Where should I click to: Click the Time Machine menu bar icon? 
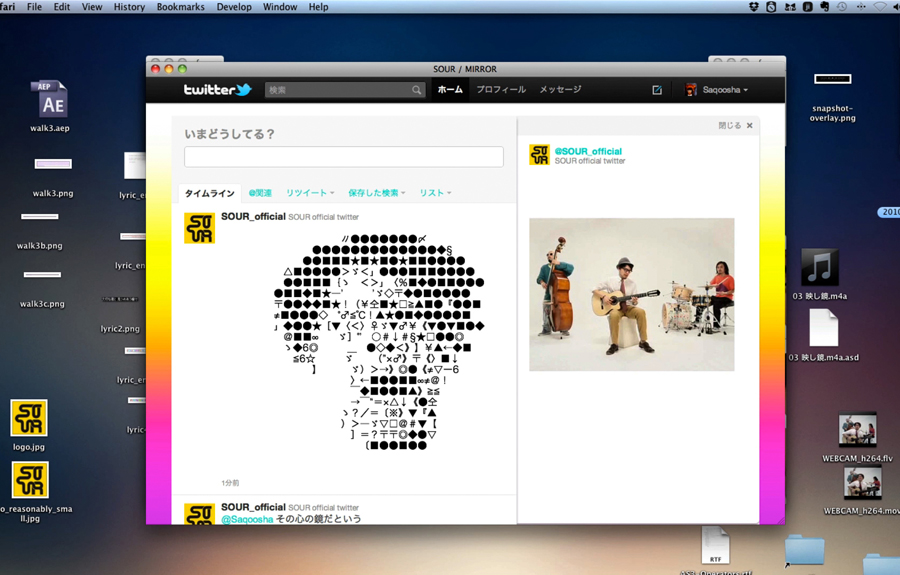tap(842, 7)
